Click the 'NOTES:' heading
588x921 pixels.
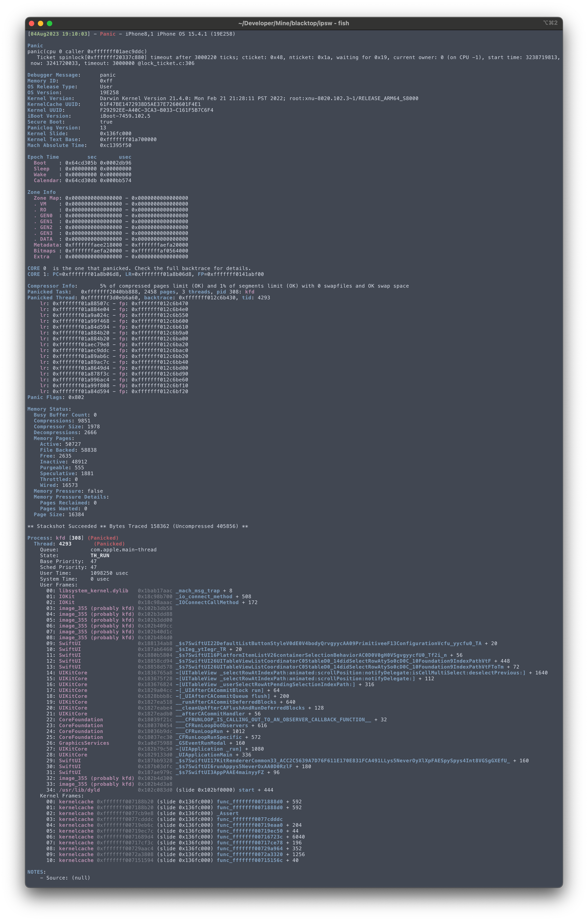pos(37,872)
